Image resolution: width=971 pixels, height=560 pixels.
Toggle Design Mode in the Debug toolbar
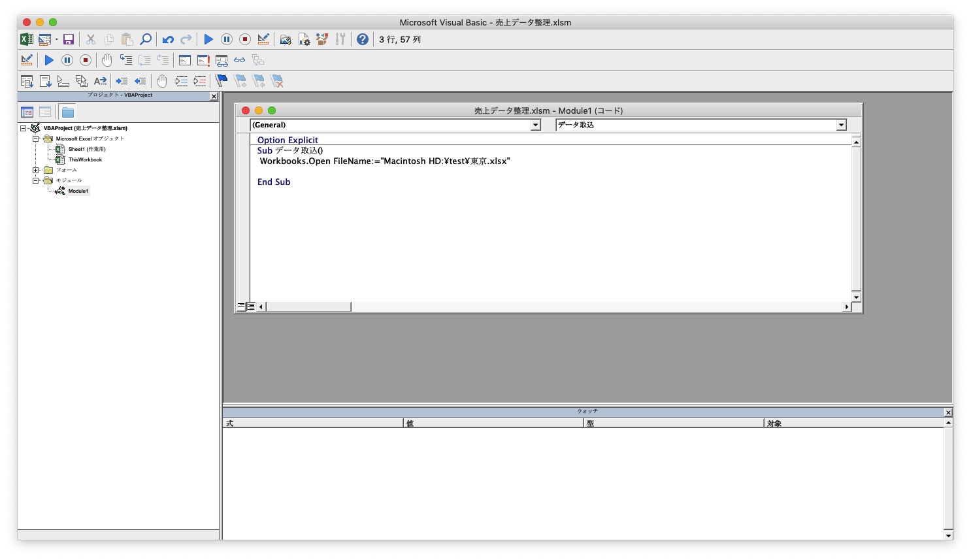point(27,60)
